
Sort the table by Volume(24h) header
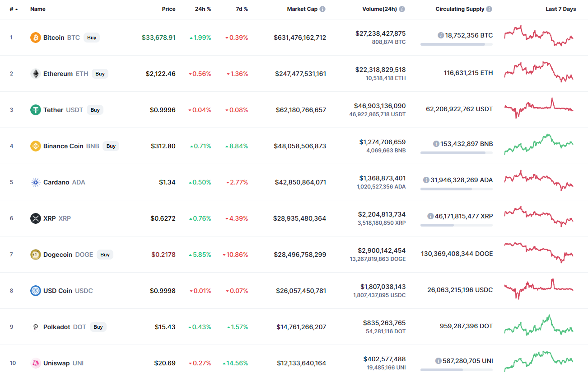(379, 9)
